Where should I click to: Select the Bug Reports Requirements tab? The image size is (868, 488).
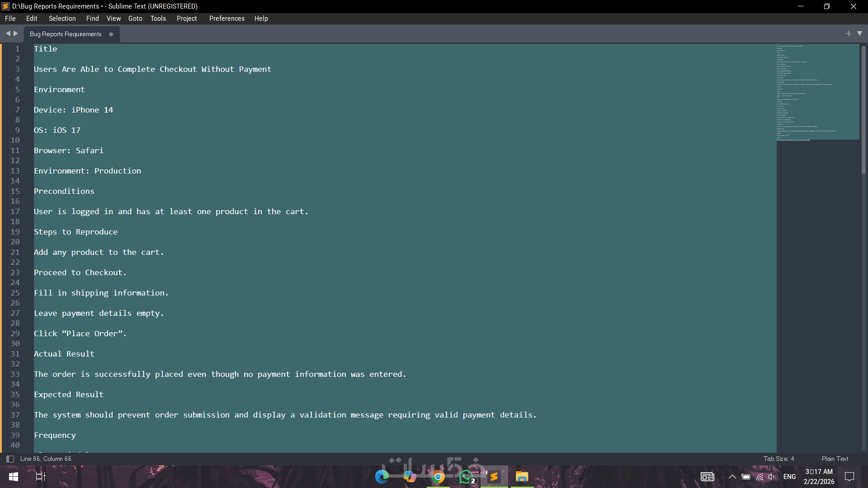[x=66, y=34]
